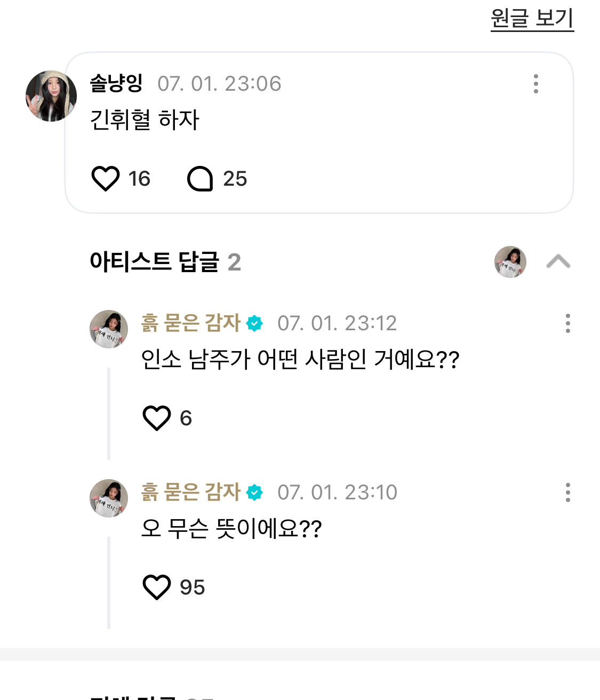Open more options on 솔냥잉's post
Viewport: 600px width, 700px height.
(535, 84)
